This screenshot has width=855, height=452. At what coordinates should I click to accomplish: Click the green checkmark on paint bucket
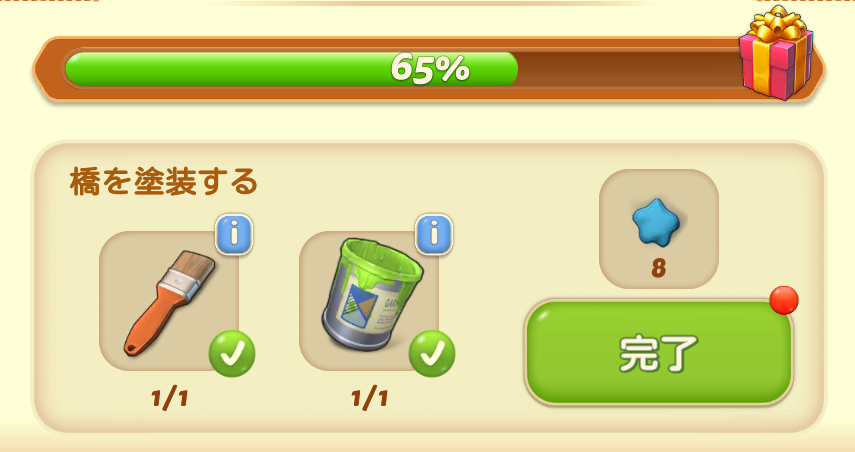point(432,354)
